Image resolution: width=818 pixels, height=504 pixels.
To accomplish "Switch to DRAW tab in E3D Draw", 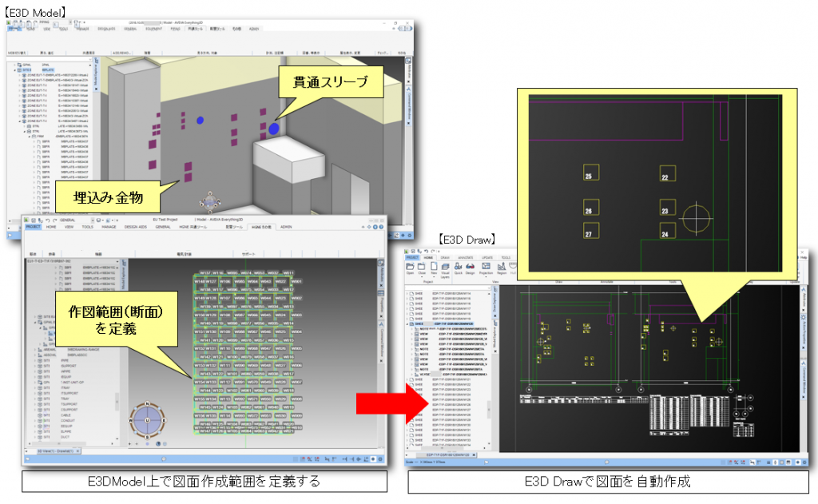I will pos(445,258).
